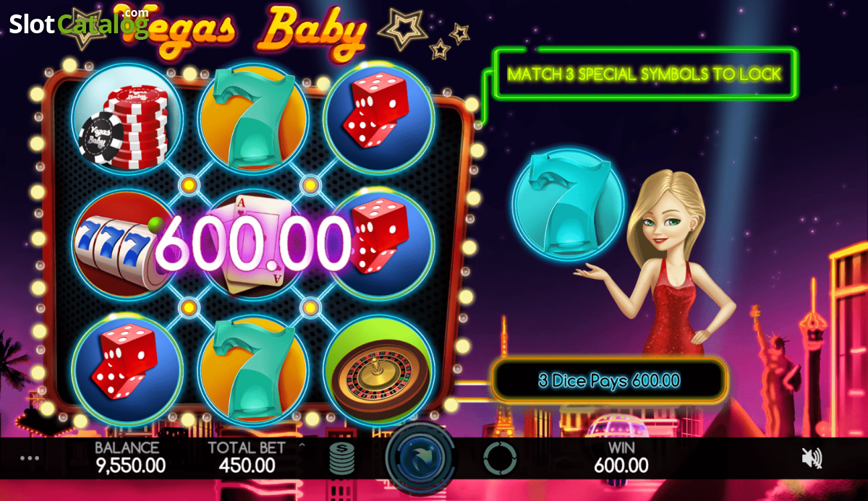This screenshot has height=501, width=868.
Task: Expand the total bet caret arrow
Action: (302, 446)
